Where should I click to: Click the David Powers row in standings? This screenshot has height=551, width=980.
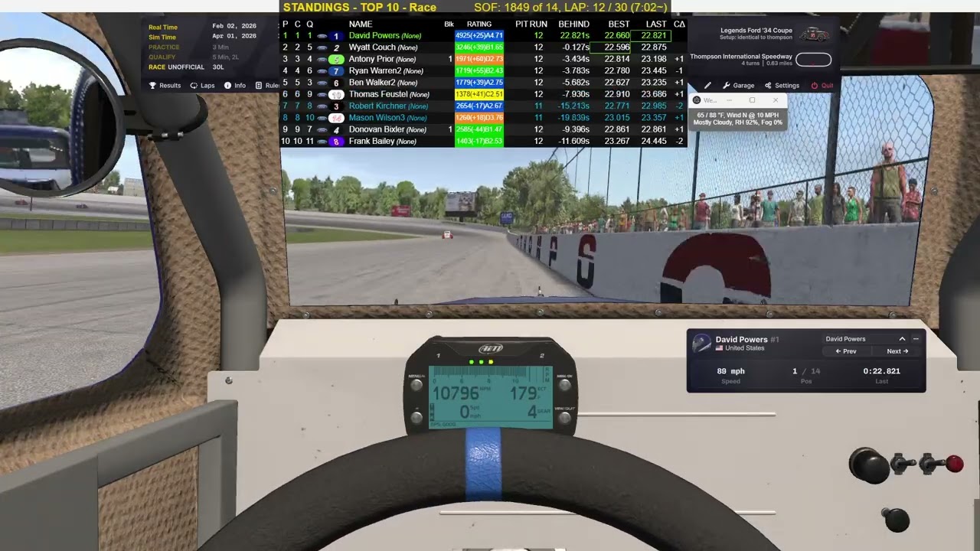(484, 35)
